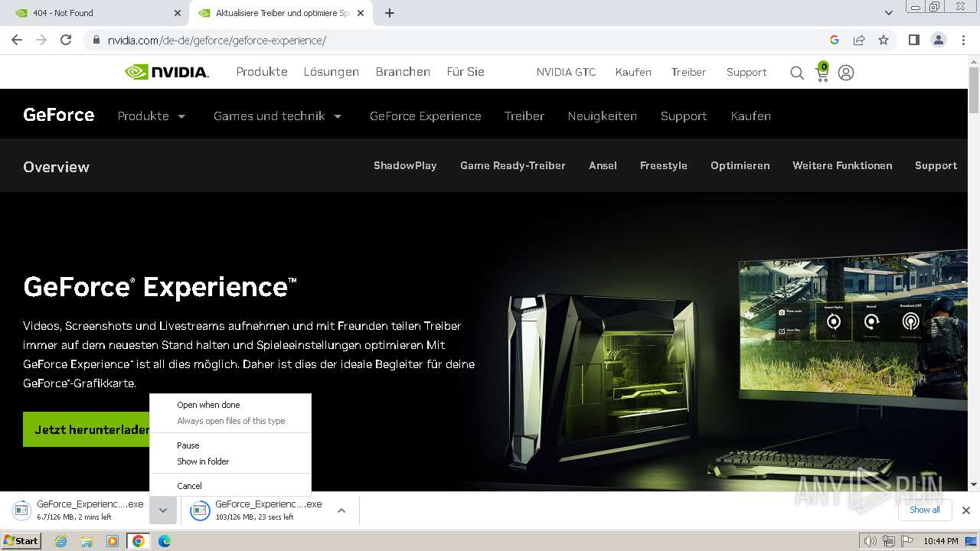Open Treiber in the GeForce nav

[524, 116]
